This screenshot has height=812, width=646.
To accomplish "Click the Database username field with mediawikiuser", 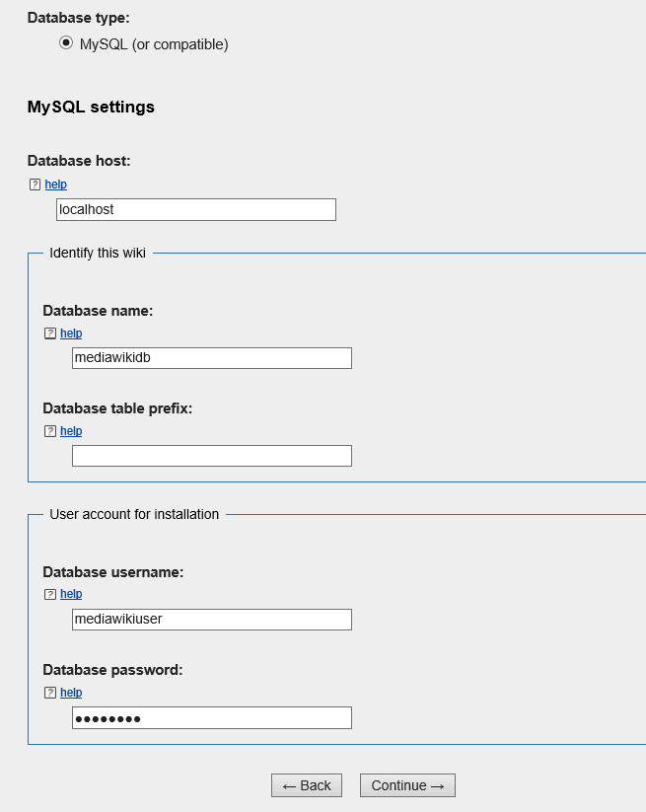I will tap(212, 620).
